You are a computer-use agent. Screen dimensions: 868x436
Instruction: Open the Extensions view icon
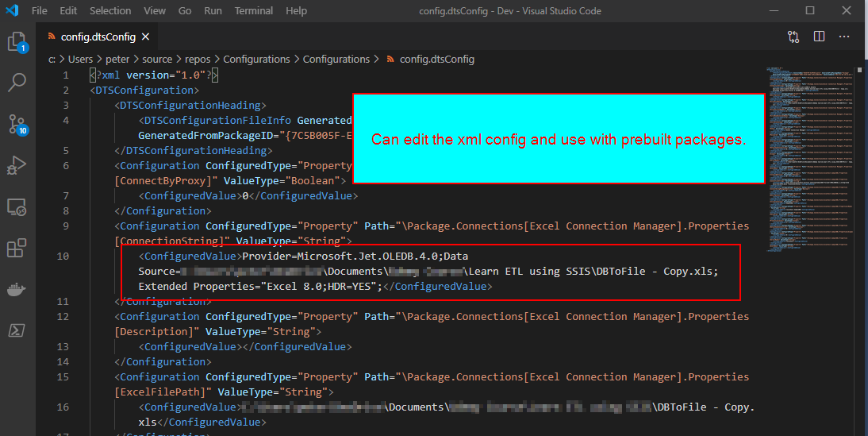[x=17, y=249]
